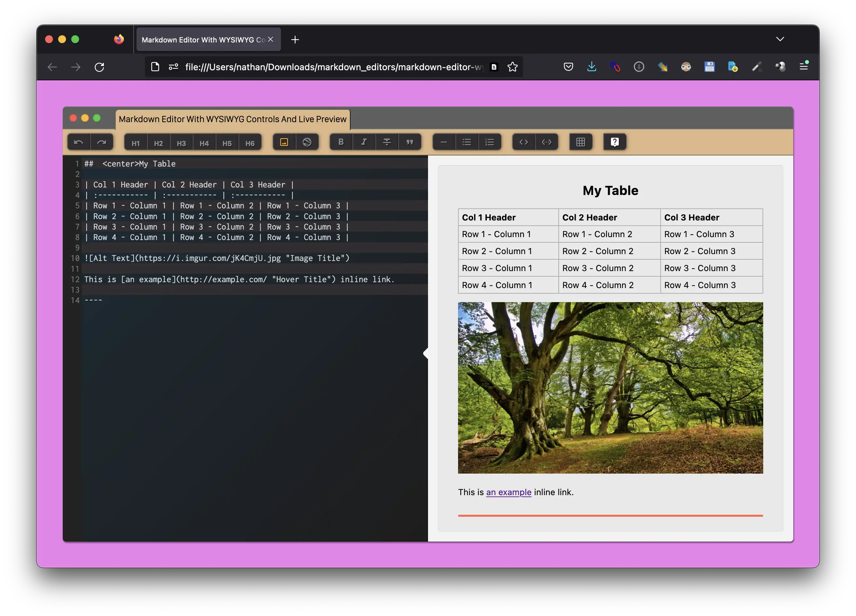The image size is (856, 616).
Task: Collapse editor pane with white divider arrow
Action: 426,353
